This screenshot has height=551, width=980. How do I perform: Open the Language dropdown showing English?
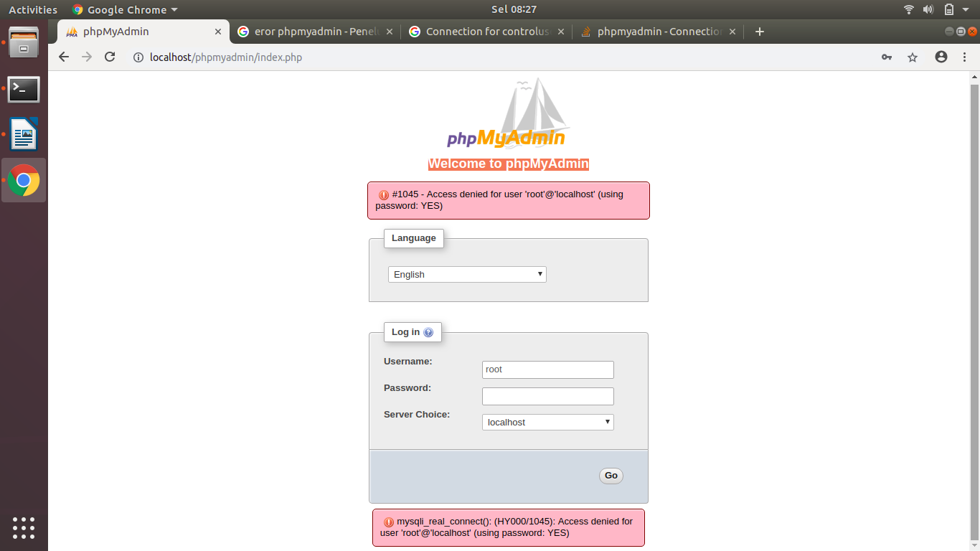point(467,275)
